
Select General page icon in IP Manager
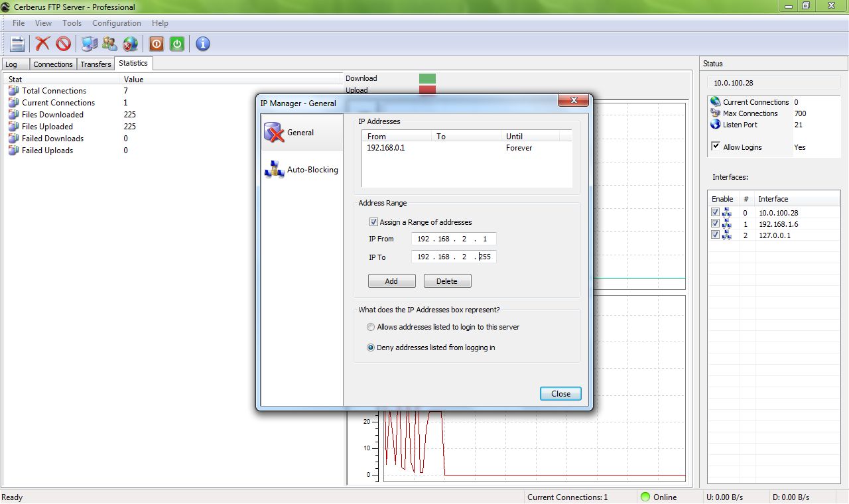click(x=274, y=133)
